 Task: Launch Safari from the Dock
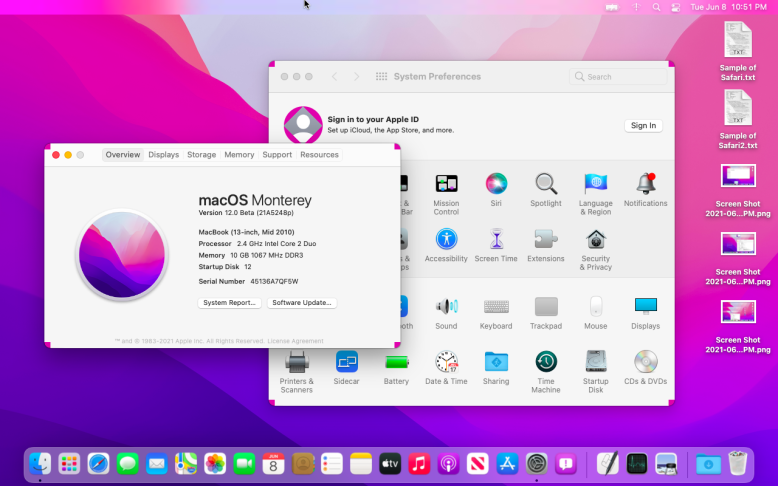tap(98, 464)
